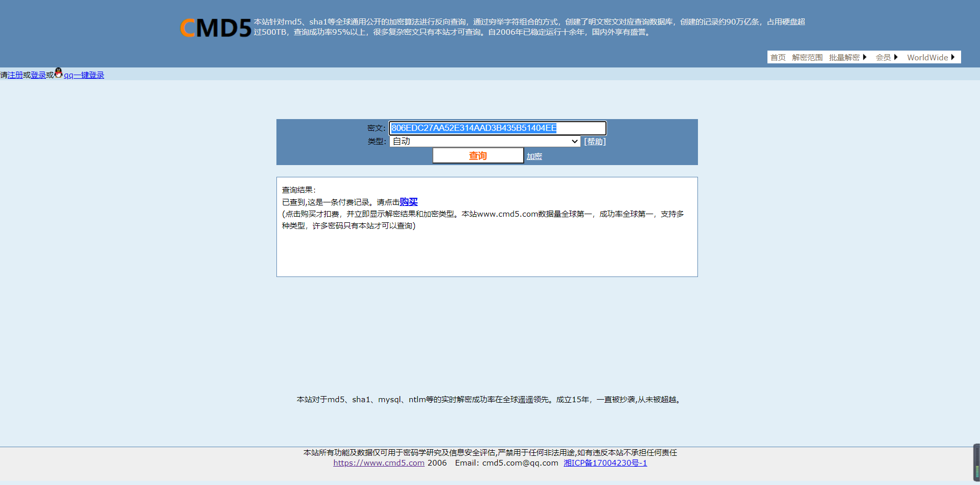Expand the 会员 submenu
The image size is (980, 485).
[883, 57]
